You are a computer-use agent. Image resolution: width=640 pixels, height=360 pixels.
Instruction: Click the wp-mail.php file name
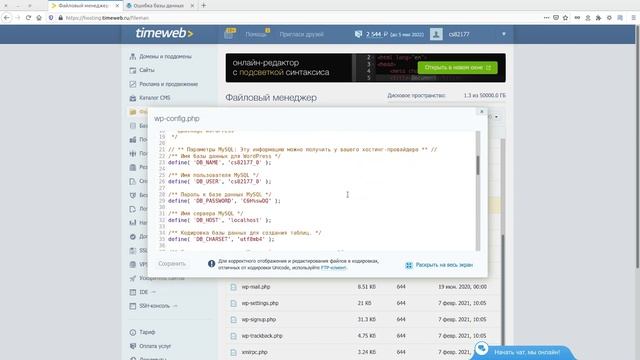coord(256,287)
